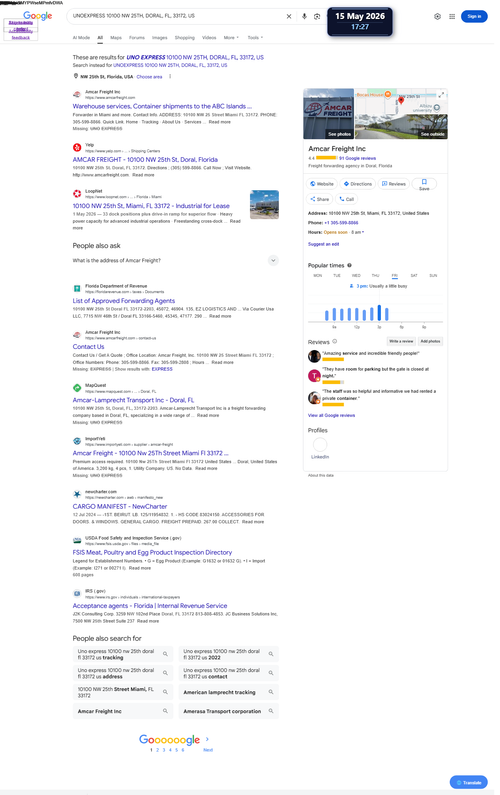Go to results page 2
The width and height of the screenshot is (500, 795).
tap(157, 750)
